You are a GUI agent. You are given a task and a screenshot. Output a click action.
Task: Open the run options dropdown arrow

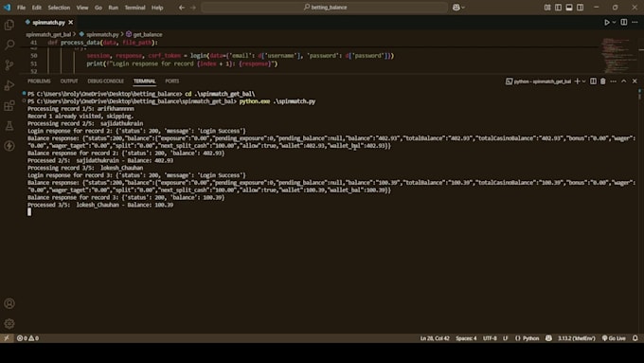[614, 22]
